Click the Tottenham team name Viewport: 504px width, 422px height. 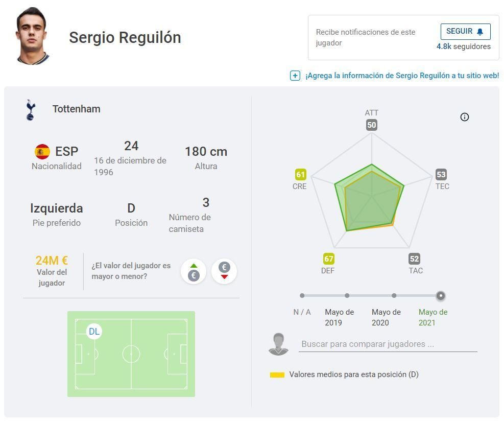(77, 109)
